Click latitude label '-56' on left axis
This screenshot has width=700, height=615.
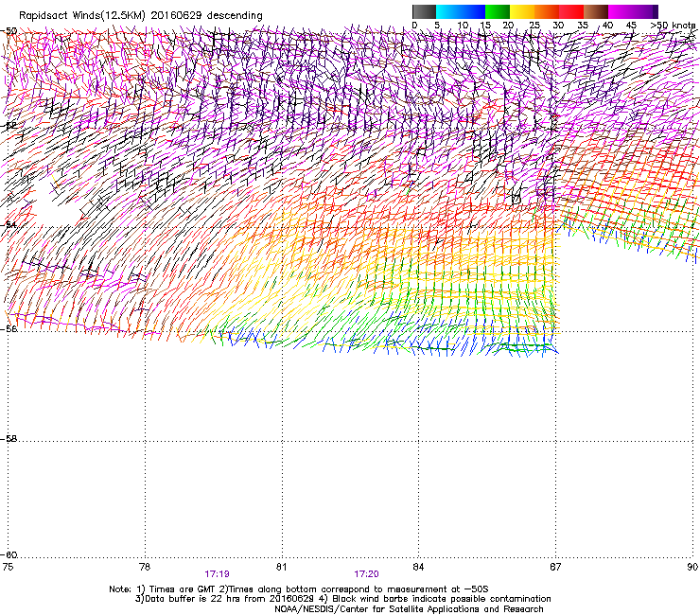pyautogui.click(x=9, y=328)
